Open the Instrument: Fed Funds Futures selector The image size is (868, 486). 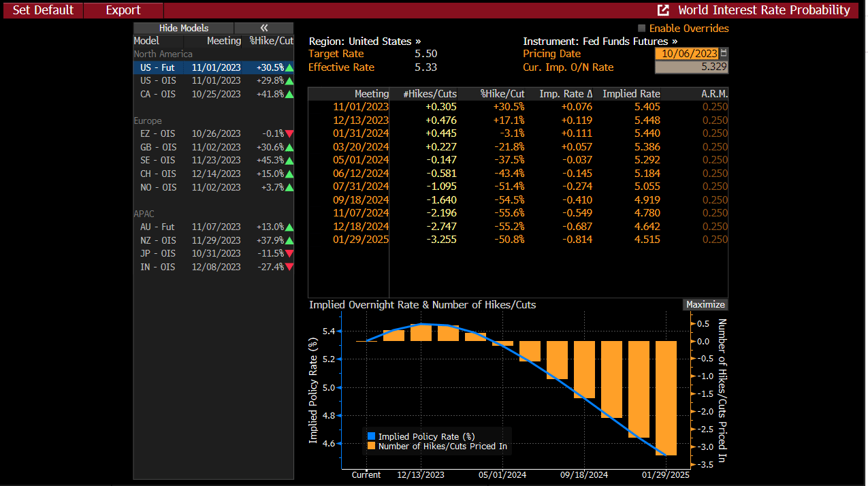(x=590, y=41)
